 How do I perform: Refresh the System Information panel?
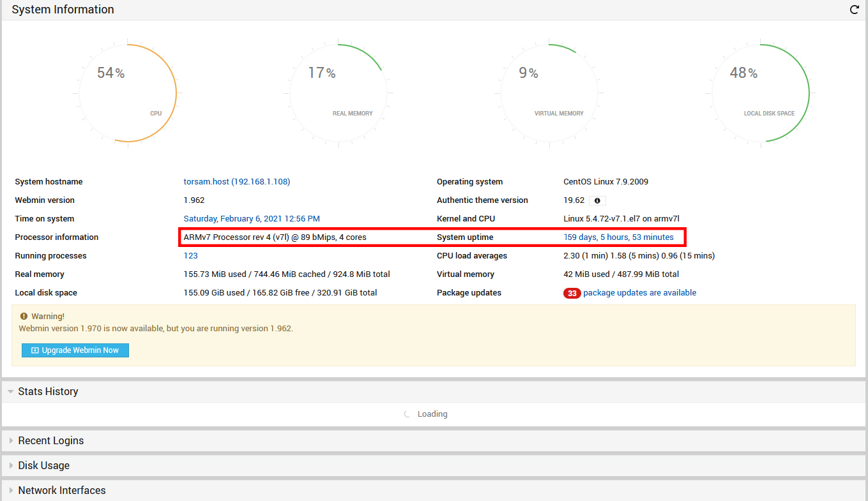pos(854,10)
